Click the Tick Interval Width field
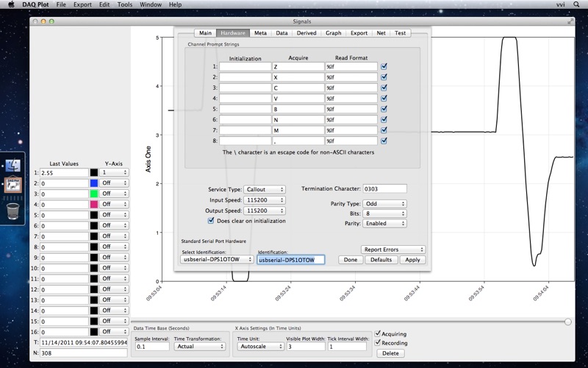The image size is (588, 368). [346, 346]
